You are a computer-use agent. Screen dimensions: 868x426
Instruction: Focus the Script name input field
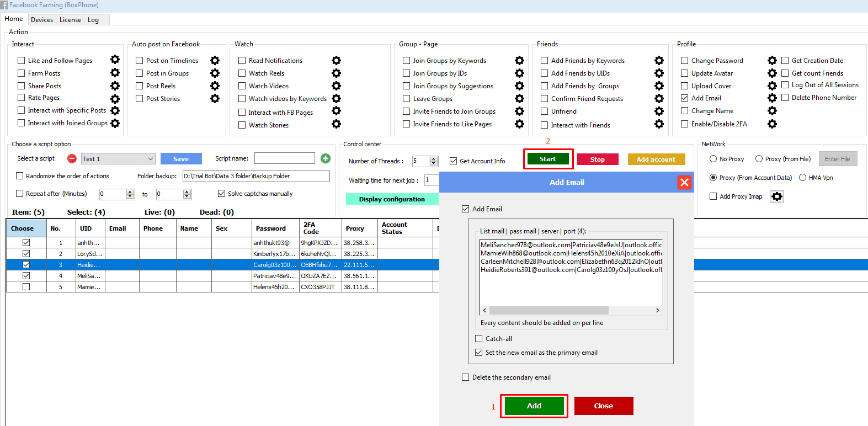click(x=285, y=158)
